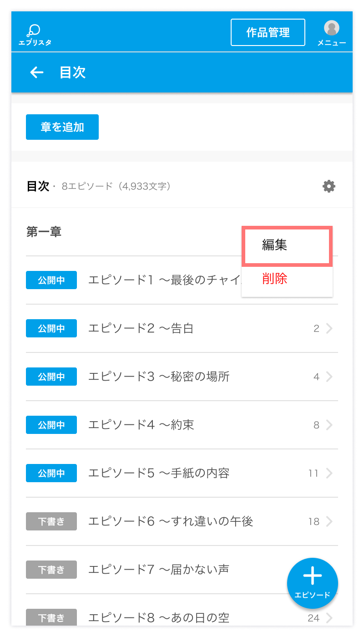The height and width of the screenshot is (637, 364).
Task: Open エピソード3 〜秘密の場所
Action: (x=182, y=377)
